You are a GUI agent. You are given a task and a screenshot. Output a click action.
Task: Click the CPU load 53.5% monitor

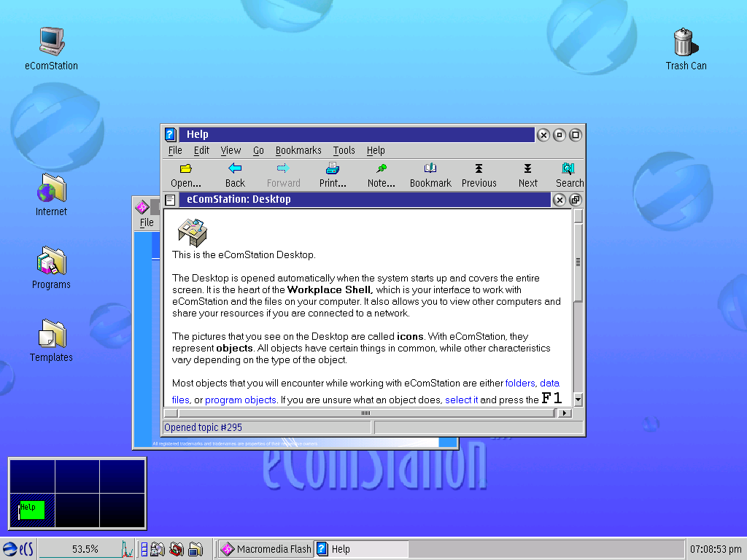coord(86,549)
